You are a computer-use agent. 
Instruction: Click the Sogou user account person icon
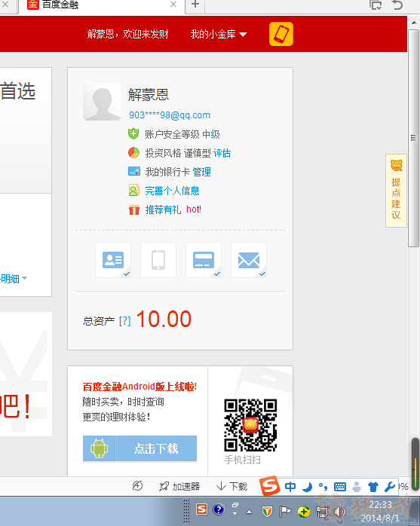point(357,486)
